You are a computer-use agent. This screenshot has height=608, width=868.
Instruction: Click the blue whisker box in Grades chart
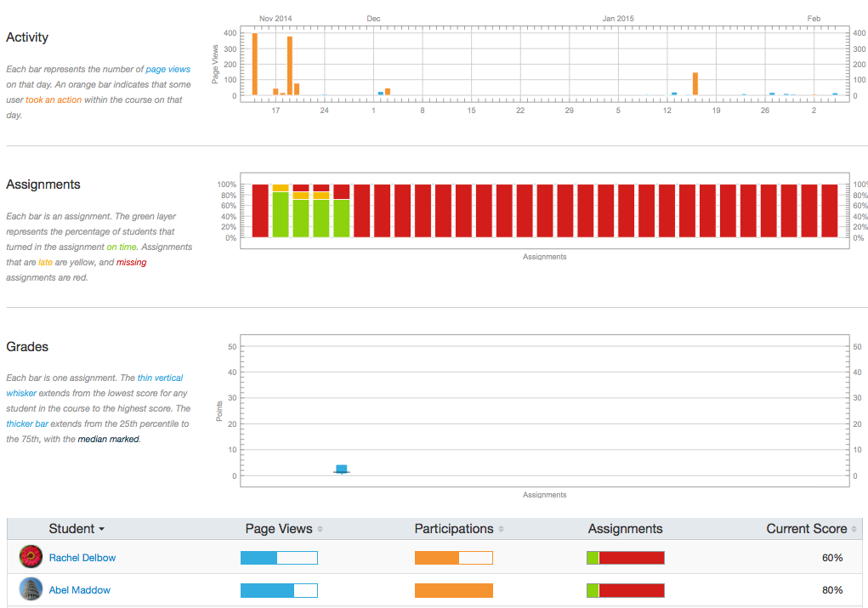click(x=341, y=467)
